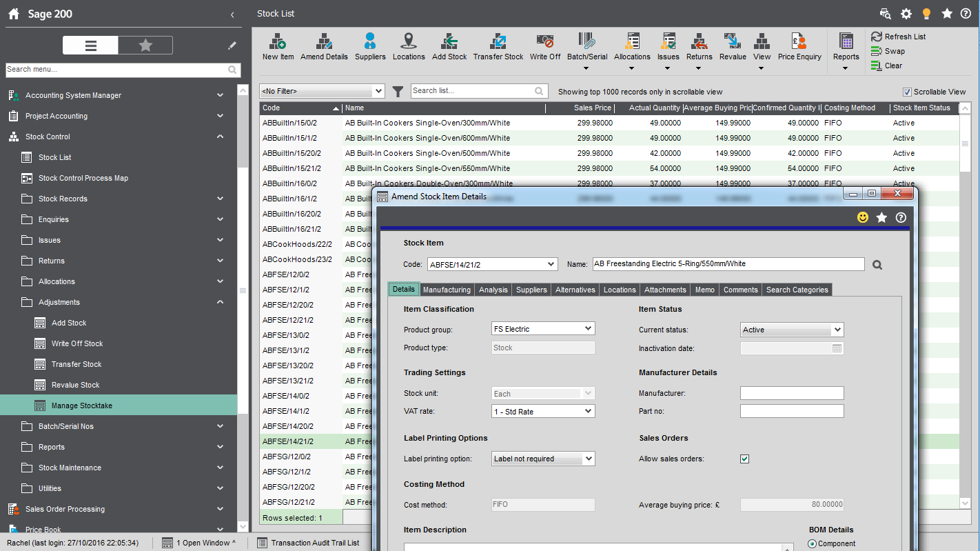The height and width of the screenshot is (551, 980).
Task: Click Refresh List button
Action: [x=898, y=37]
